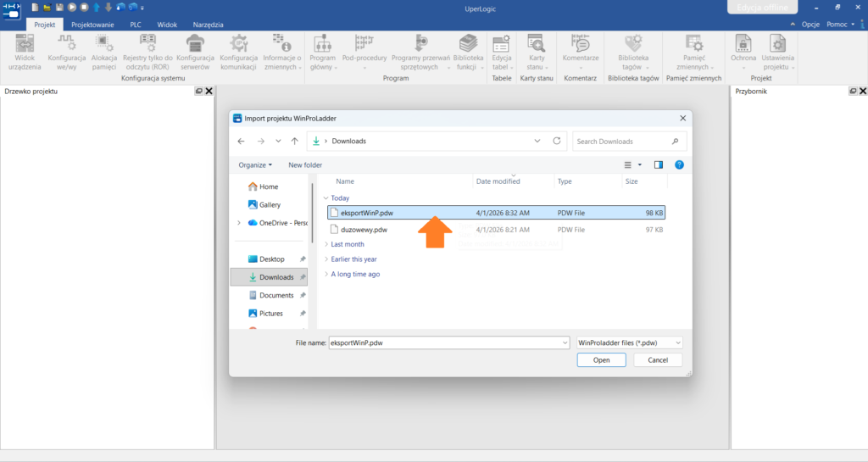Viewport: 868px width, 462px height.
Task: Open Informacje o zmiennych
Action: pyautogui.click(x=282, y=53)
